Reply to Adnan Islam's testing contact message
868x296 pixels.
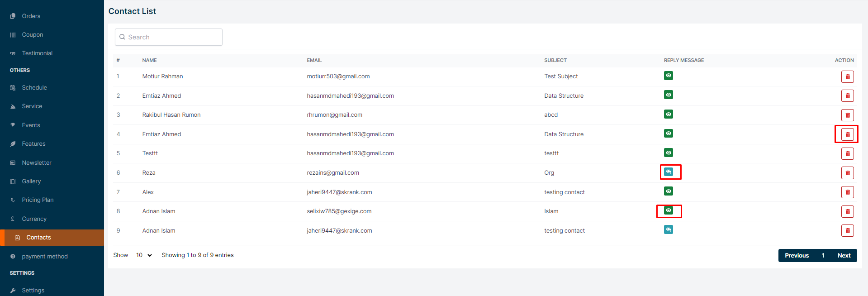click(x=668, y=229)
